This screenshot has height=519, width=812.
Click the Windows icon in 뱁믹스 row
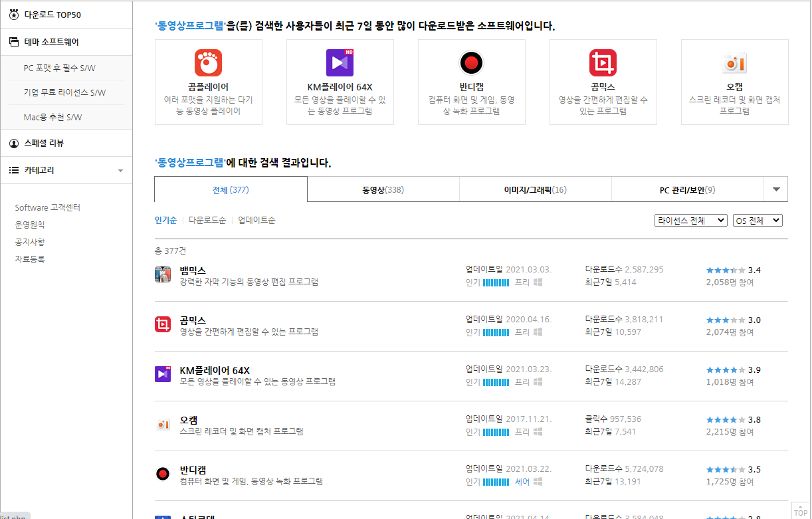(538, 282)
